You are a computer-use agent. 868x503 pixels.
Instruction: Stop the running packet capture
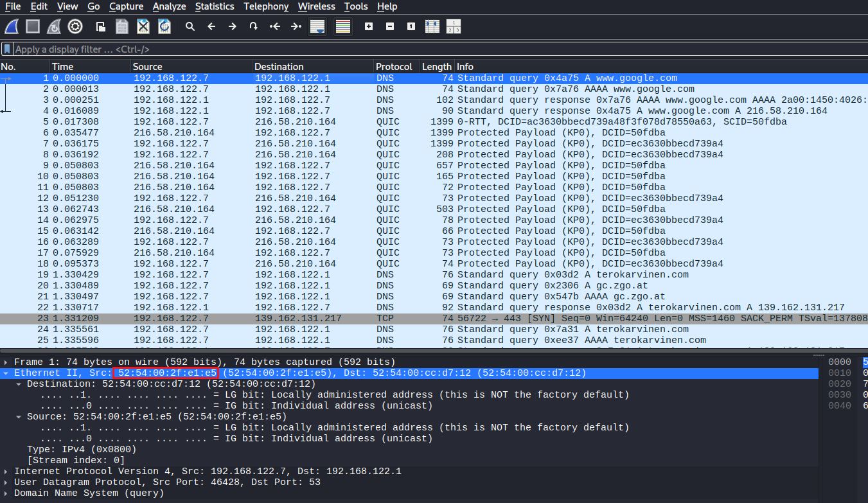point(33,26)
